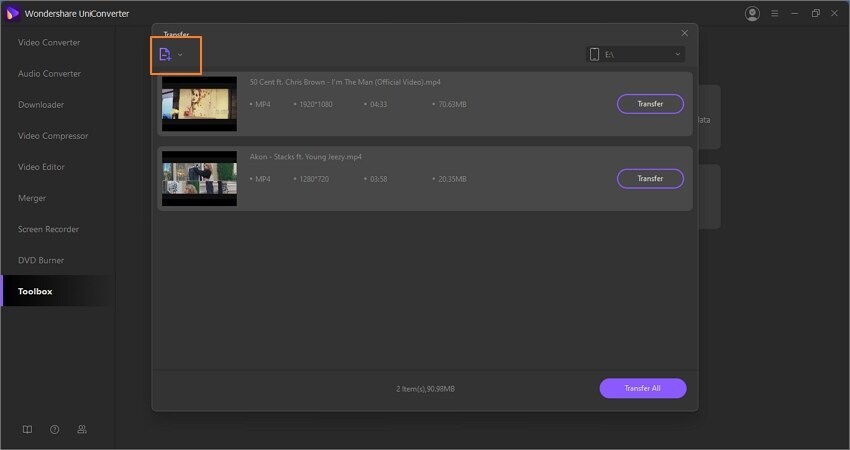
Task: Open Video Converter in the sidebar
Action: 49,42
